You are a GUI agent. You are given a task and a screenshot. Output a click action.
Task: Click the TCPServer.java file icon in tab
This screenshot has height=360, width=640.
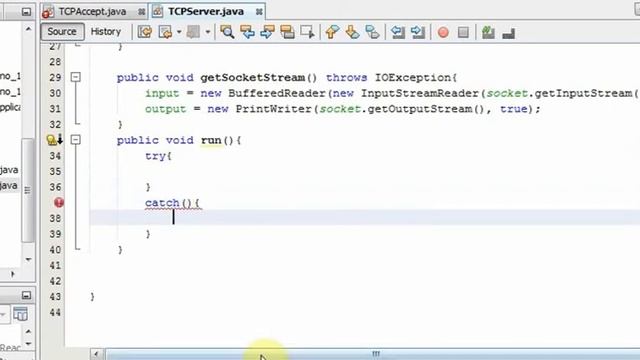(x=158, y=12)
